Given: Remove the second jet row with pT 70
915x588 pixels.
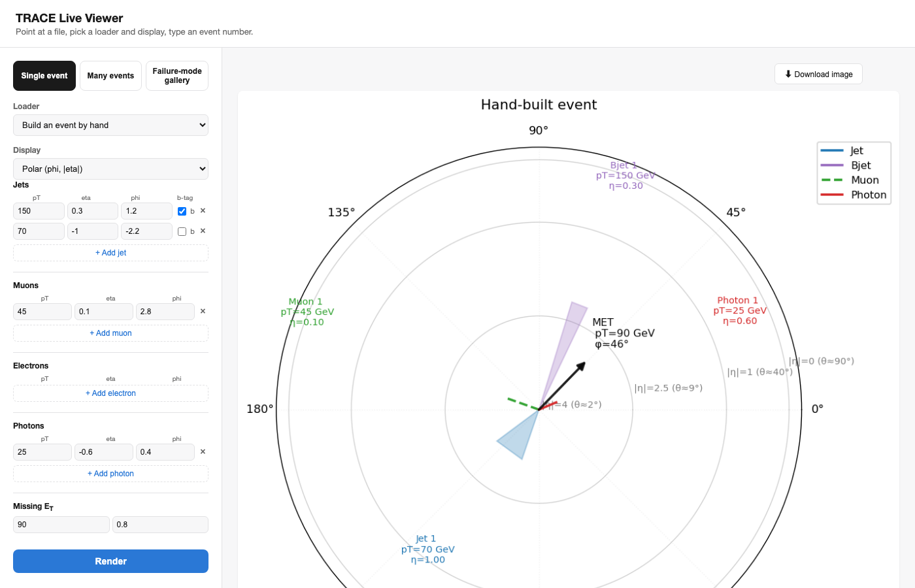Looking at the screenshot, I should (x=203, y=231).
